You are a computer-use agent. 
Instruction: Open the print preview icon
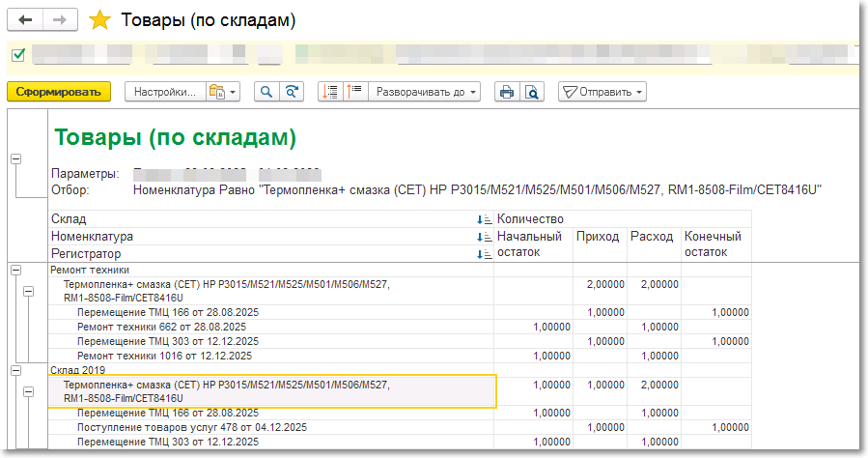(x=531, y=92)
